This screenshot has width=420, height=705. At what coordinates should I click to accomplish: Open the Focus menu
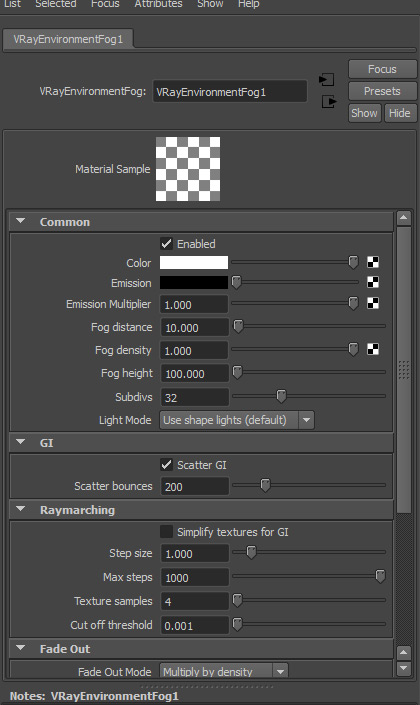coord(105,4)
